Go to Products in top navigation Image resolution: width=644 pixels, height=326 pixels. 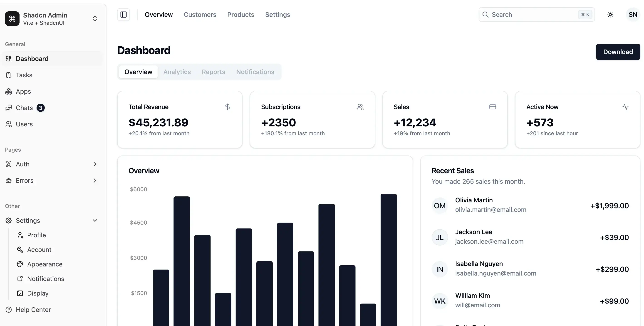tap(241, 15)
